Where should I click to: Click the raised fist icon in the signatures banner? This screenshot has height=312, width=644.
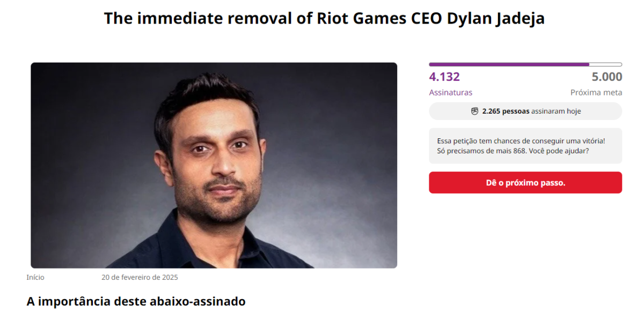475,111
